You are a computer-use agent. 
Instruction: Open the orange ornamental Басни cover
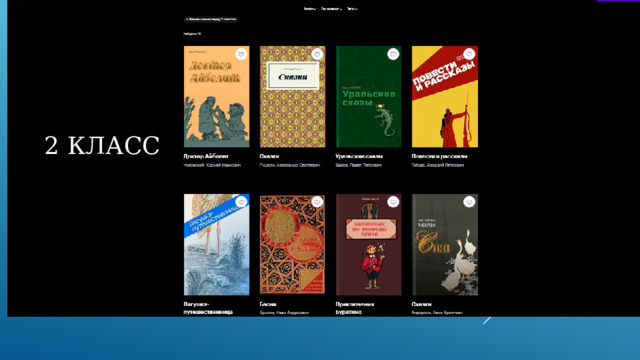pyautogui.click(x=293, y=244)
